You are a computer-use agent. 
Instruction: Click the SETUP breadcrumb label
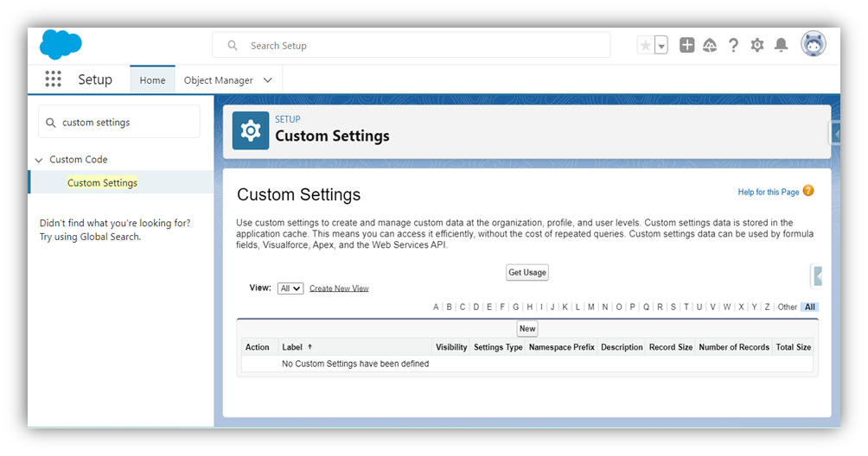coord(288,119)
